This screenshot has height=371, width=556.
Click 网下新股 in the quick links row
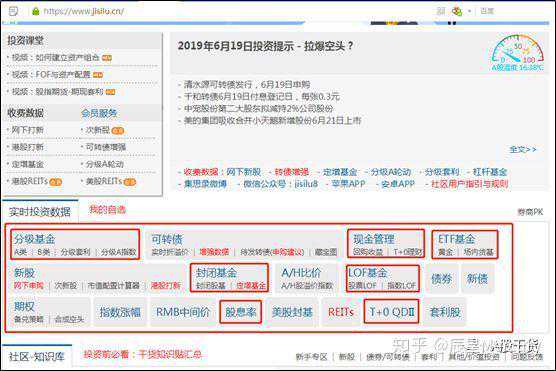244,172
